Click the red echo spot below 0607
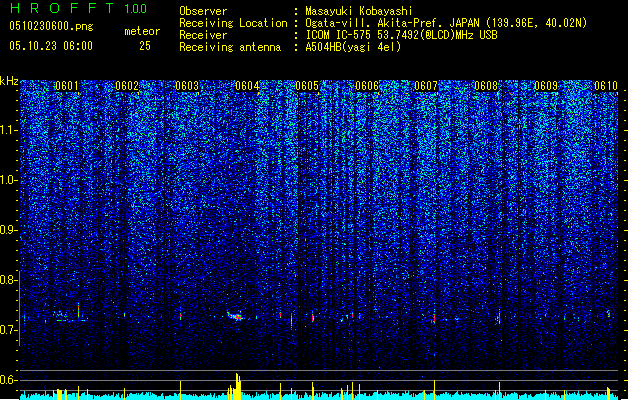 point(434,319)
